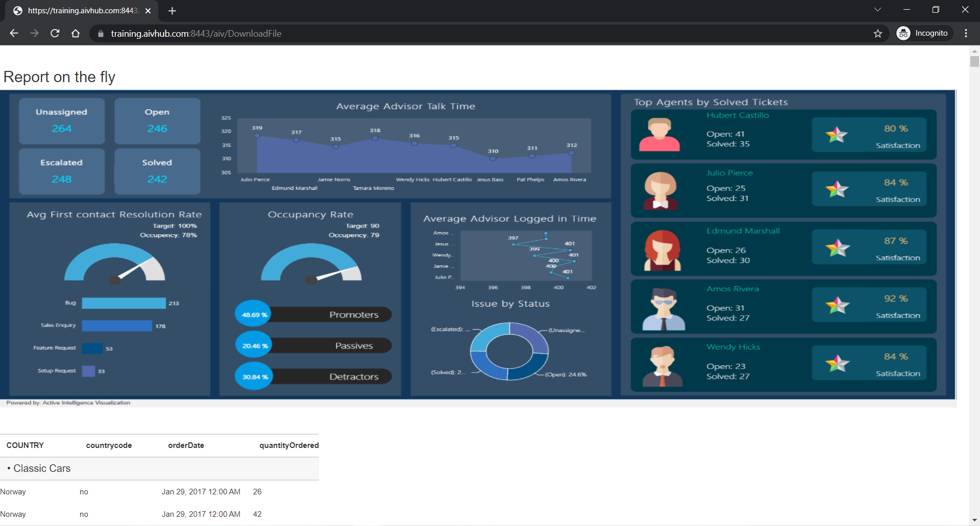
Task: Click the star icon in Wendy Hicks's card
Action: coord(838,364)
